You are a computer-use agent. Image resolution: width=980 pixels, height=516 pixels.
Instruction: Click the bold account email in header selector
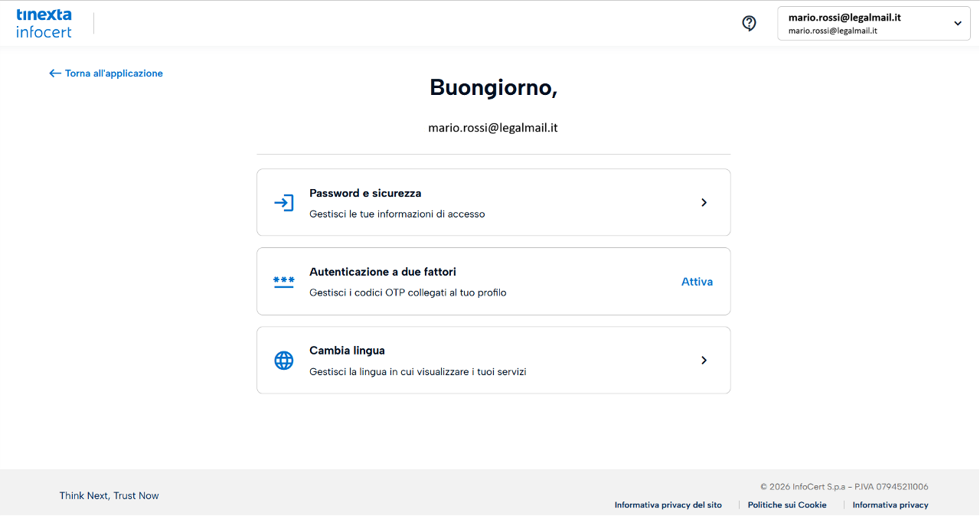coord(844,17)
